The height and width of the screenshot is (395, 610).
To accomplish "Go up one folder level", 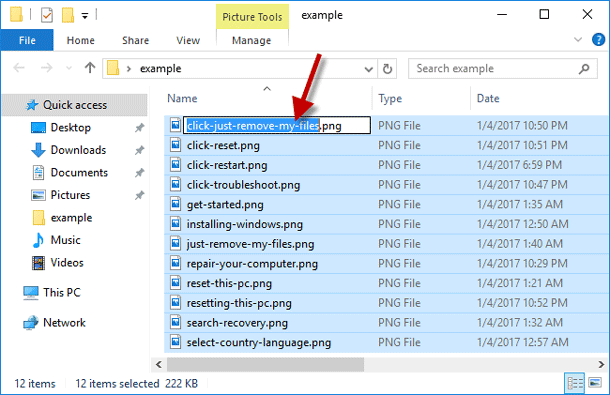I will pos(90,68).
